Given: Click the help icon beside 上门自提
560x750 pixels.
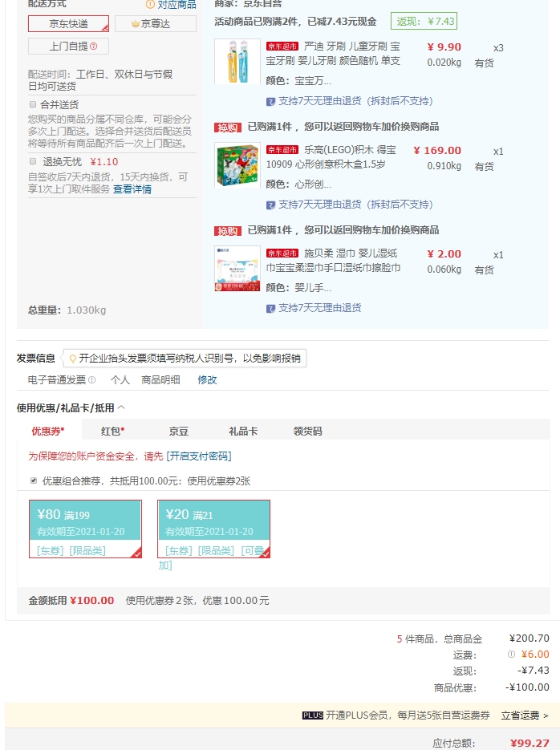Looking at the screenshot, I should 94,46.
